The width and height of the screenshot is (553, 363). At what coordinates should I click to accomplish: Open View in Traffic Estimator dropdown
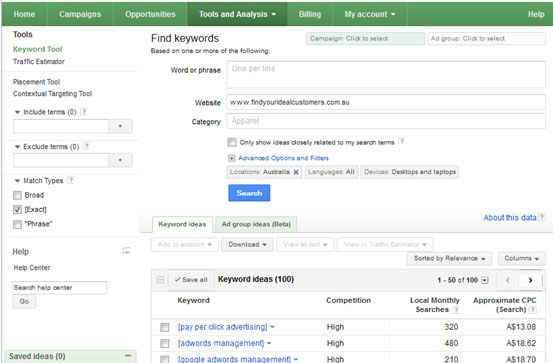(385, 244)
